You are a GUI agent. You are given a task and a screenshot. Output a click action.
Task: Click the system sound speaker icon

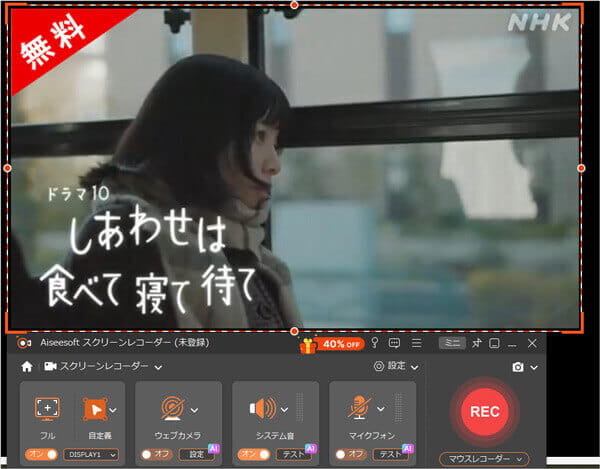pos(263,409)
